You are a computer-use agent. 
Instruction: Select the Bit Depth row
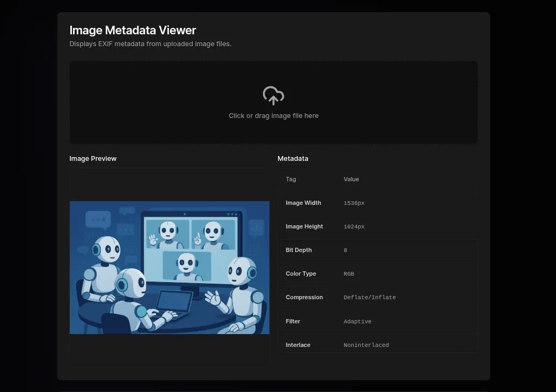click(x=377, y=250)
